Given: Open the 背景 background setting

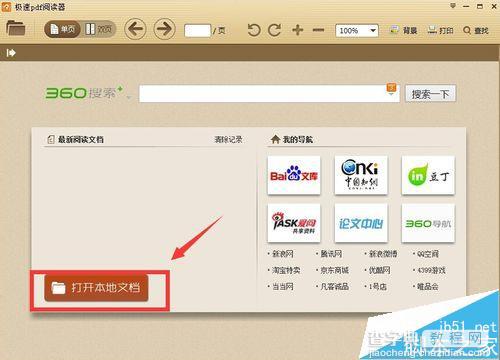Looking at the screenshot, I should point(403,31).
